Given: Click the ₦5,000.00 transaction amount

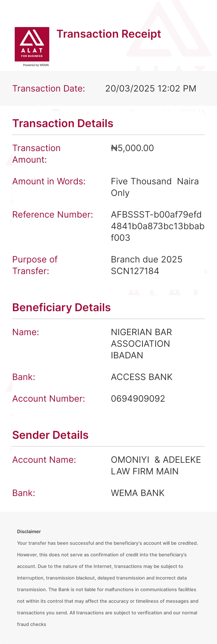Looking at the screenshot, I should [x=133, y=148].
